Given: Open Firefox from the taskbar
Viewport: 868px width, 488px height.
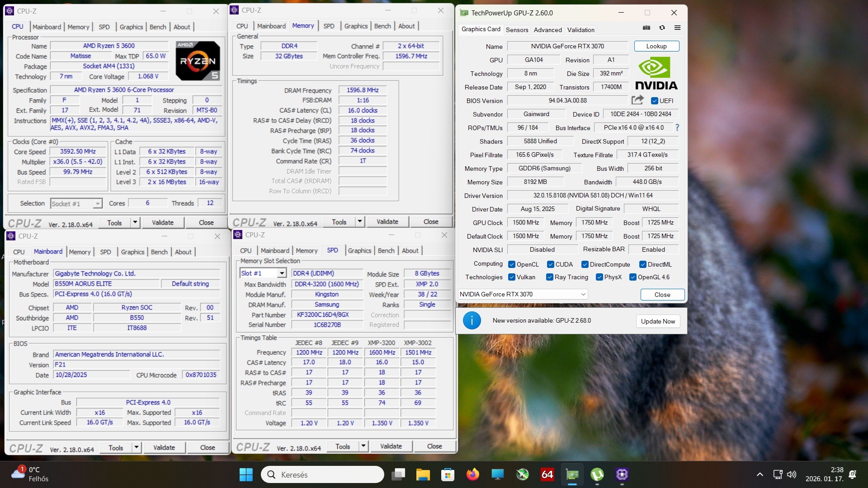Looking at the screenshot, I should pyautogui.click(x=472, y=474).
